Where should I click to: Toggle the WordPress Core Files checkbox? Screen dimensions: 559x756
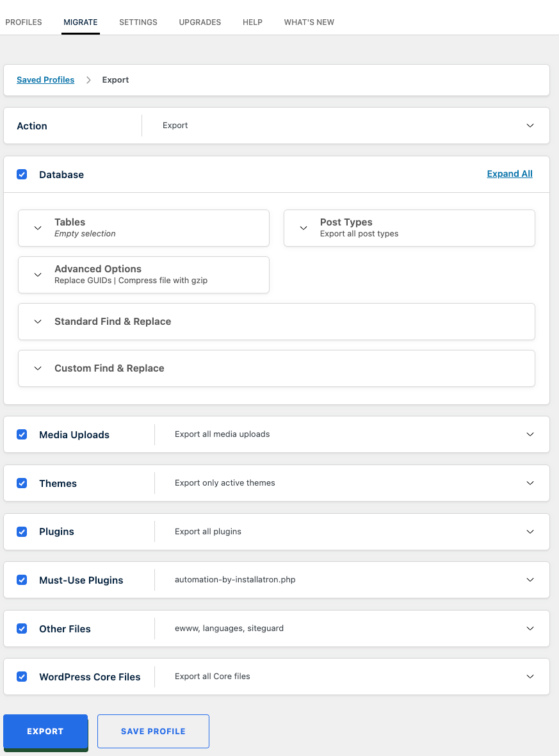tap(22, 677)
